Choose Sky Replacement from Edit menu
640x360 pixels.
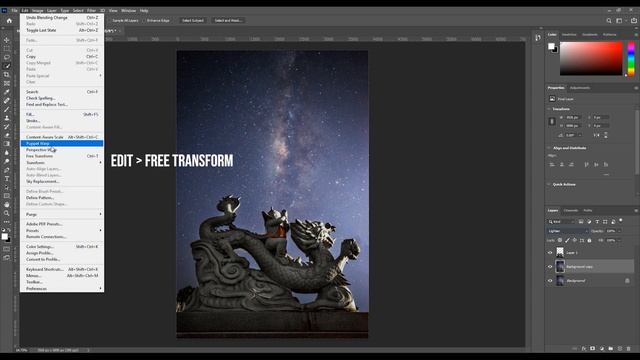[x=62, y=181]
